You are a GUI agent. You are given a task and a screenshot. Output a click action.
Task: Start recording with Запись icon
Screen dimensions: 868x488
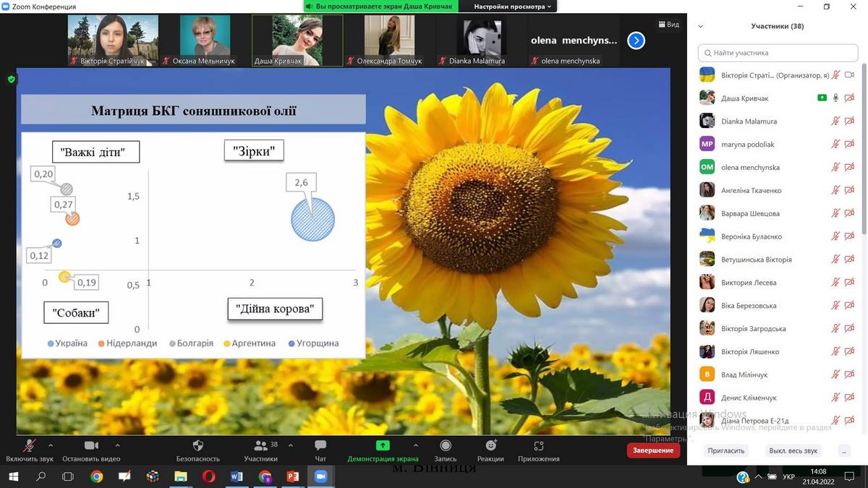(x=446, y=445)
